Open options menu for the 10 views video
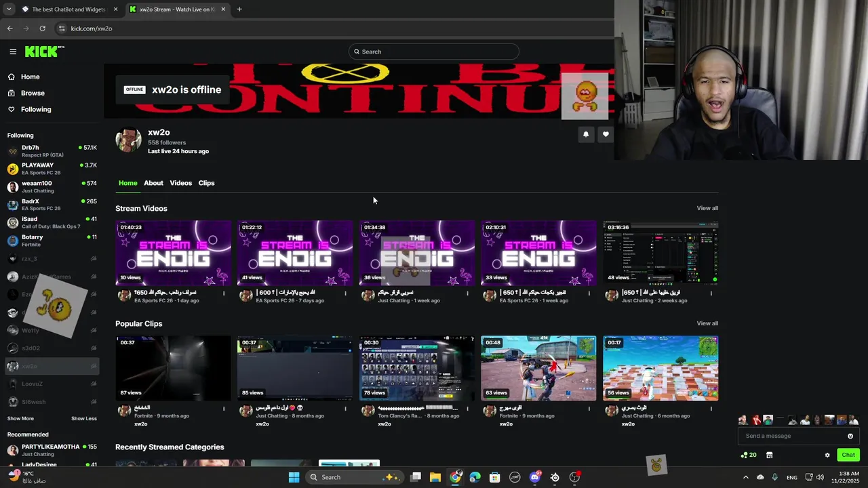This screenshot has width=868, height=488. [224, 293]
